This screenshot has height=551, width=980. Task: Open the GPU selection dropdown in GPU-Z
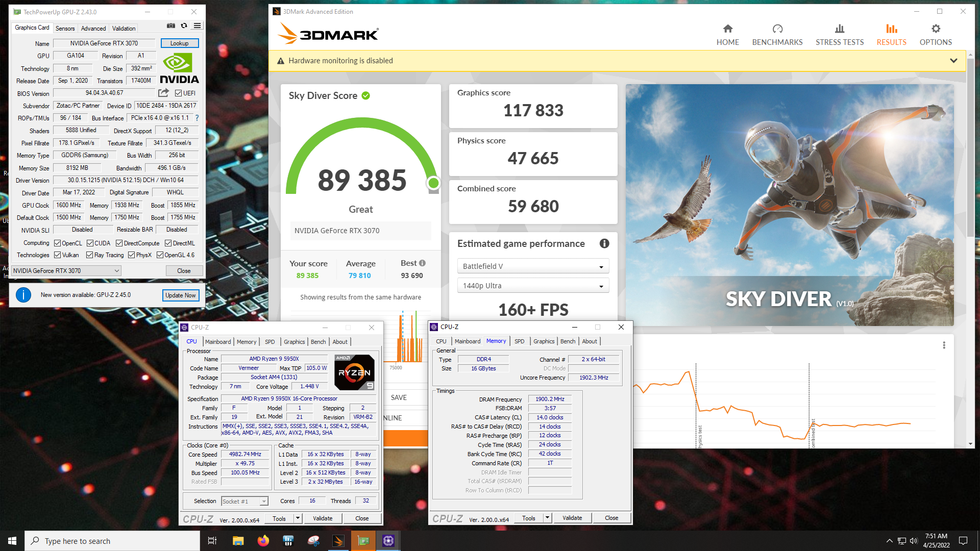[66, 271]
